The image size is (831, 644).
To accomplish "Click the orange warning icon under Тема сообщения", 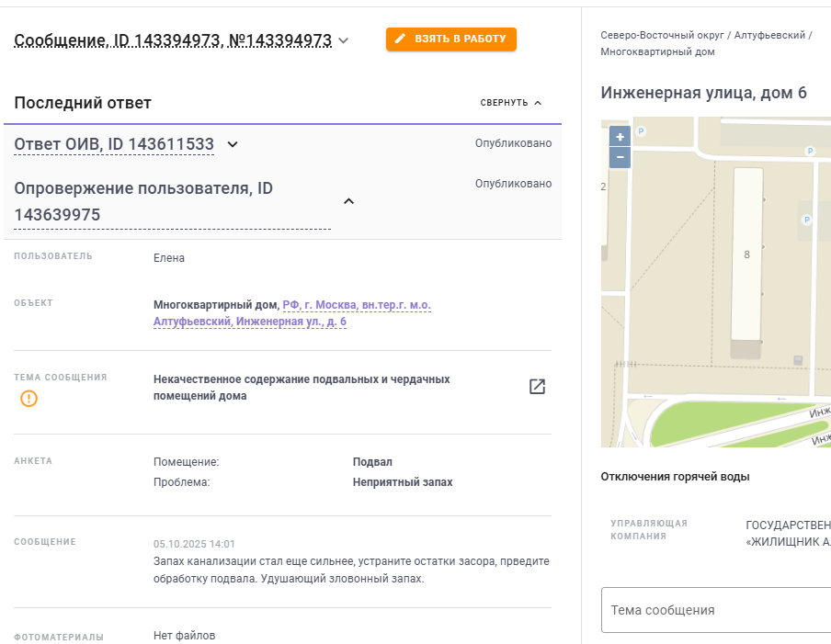I will [29, 399].
